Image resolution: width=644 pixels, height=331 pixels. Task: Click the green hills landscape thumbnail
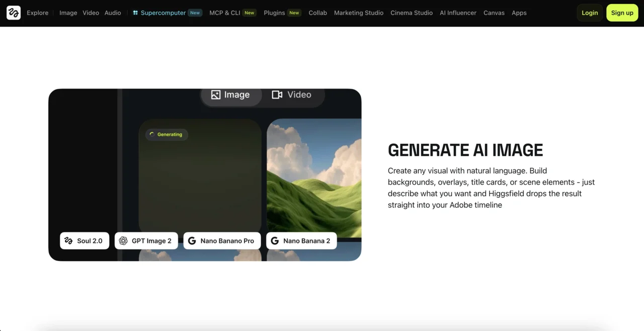[314, 178]
